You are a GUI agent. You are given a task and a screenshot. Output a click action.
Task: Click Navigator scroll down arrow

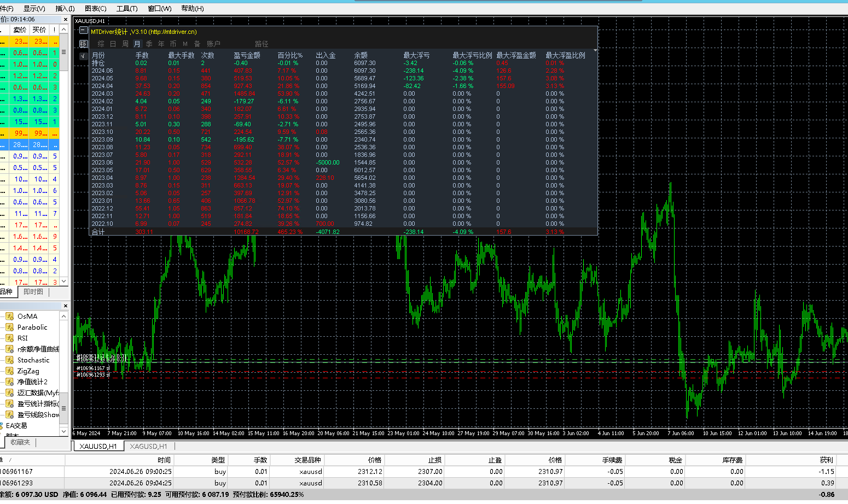(x=63, y=431)
